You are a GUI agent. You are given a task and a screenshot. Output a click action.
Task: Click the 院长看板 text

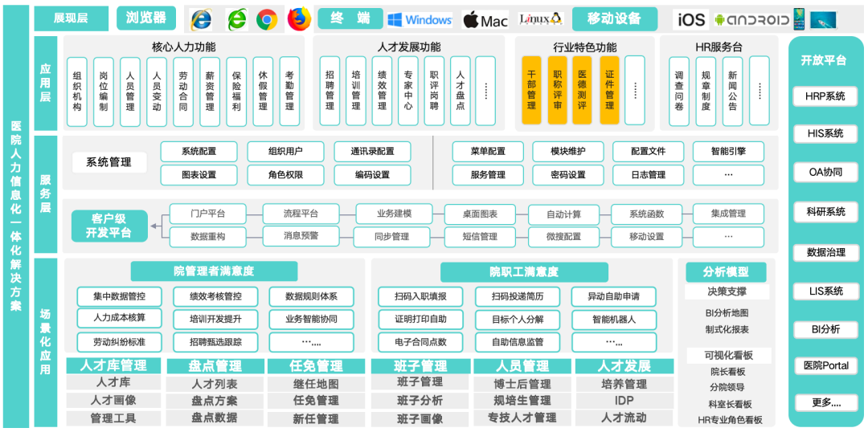pyautogui.click(x=727, y=372)
